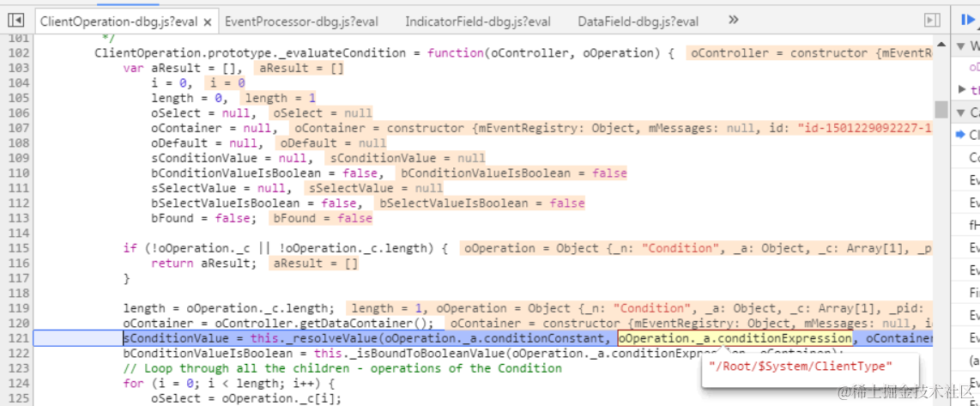This screenshot has height=406, width=980.
Task: Click 'this._resolveValue' call on line 121
Action: pos(314,338)
